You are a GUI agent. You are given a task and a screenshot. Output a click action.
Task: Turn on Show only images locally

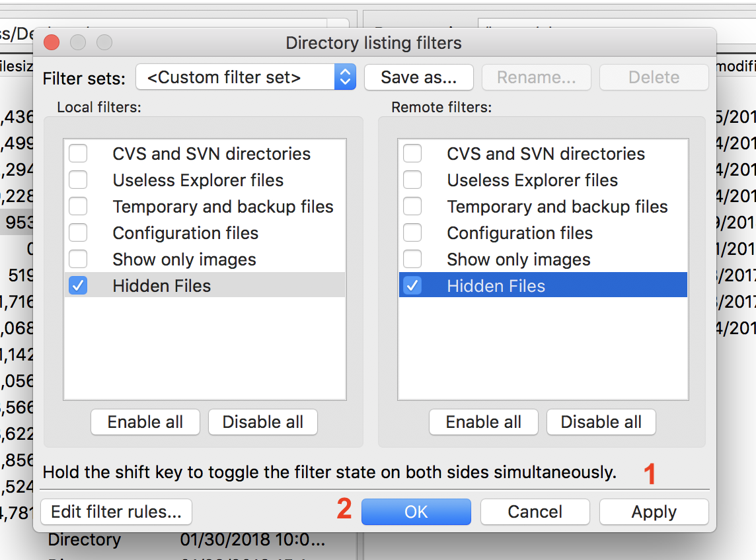77,259
